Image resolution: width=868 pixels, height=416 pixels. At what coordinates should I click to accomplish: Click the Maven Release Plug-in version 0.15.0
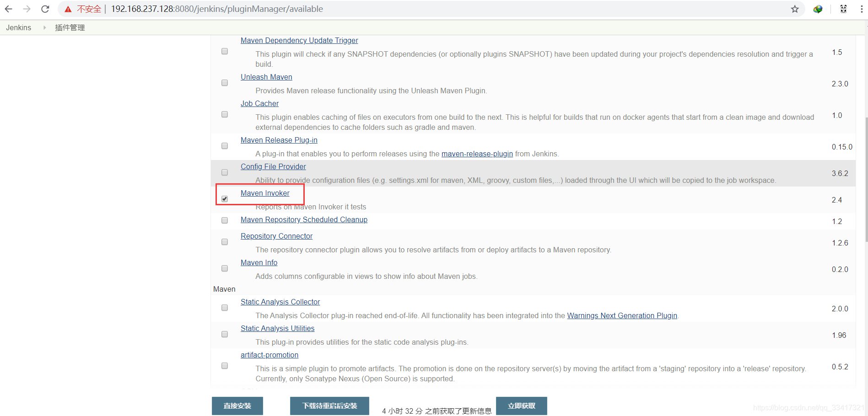coord(842,147)
